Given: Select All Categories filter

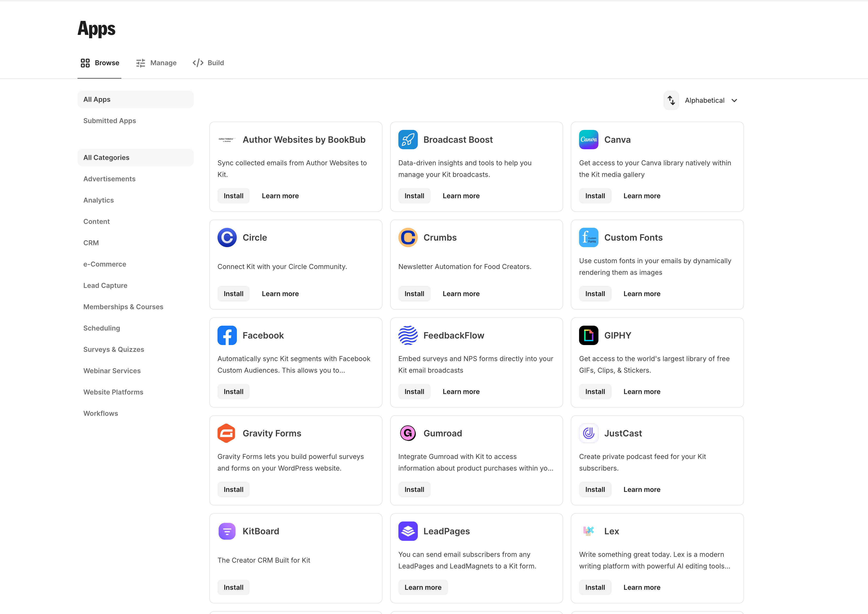Looking at the screenshot, I should point(135,157).
